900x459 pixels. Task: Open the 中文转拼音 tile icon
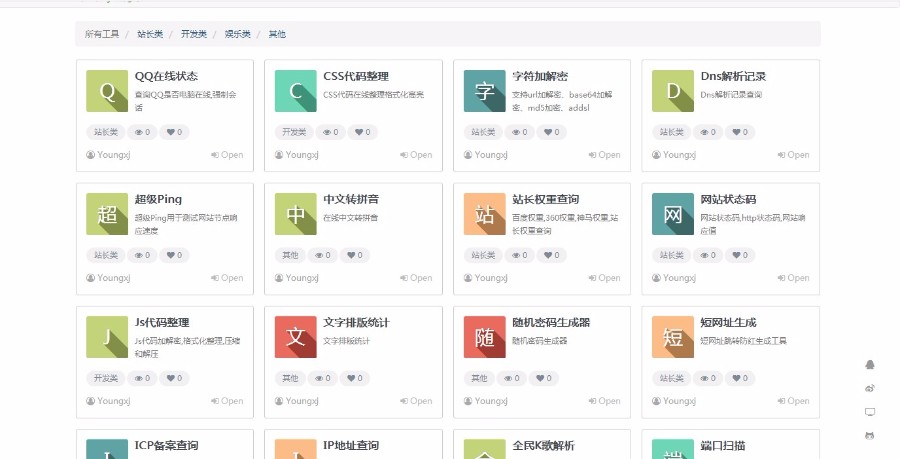pyautogui.click(x=296, y=214)
